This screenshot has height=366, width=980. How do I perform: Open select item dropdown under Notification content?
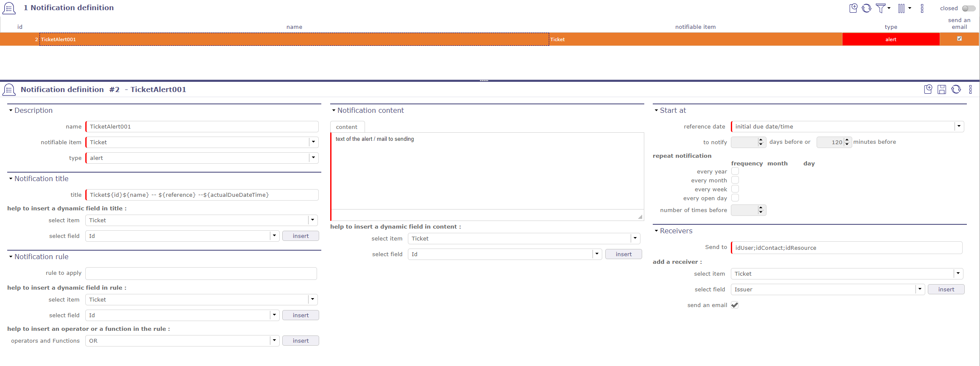pyautogui.click(x=635, y=238)
